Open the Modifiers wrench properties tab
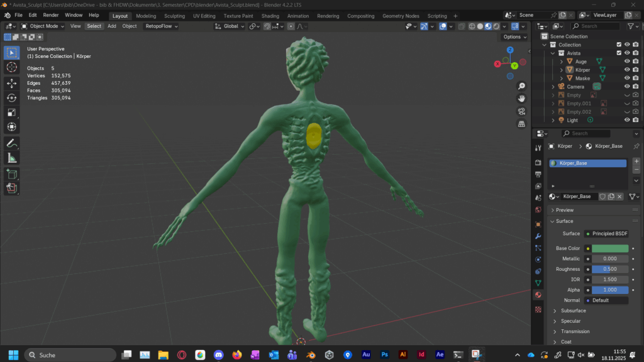Image resolution: width=644 pixels, height=362 pixels. click(538, 236)
